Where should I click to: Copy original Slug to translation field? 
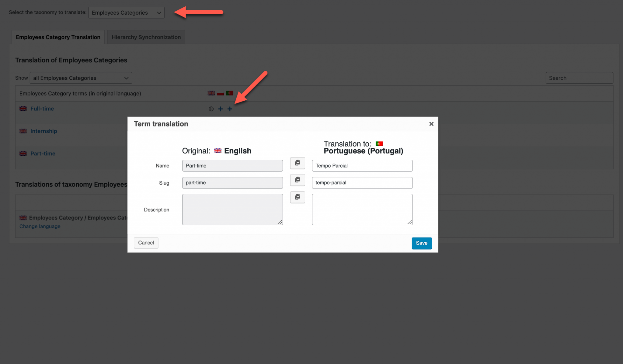tap(298, 180)
